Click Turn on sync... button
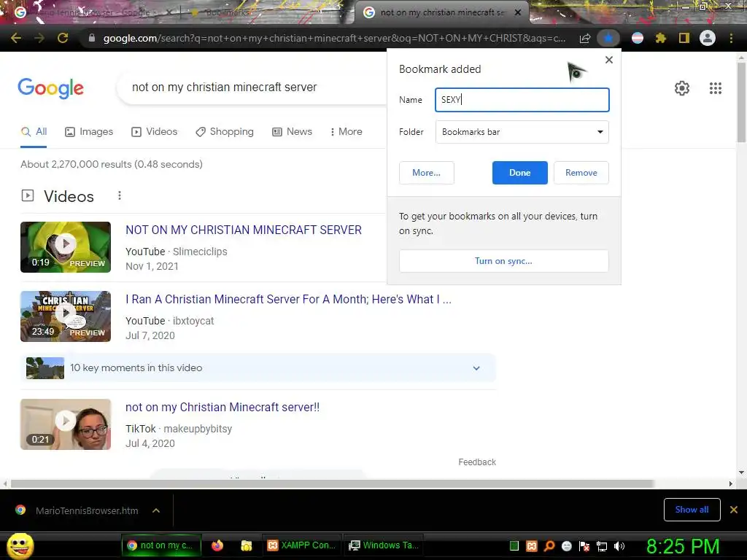Viewport: 747px width, 560px height. coord(503,261)
